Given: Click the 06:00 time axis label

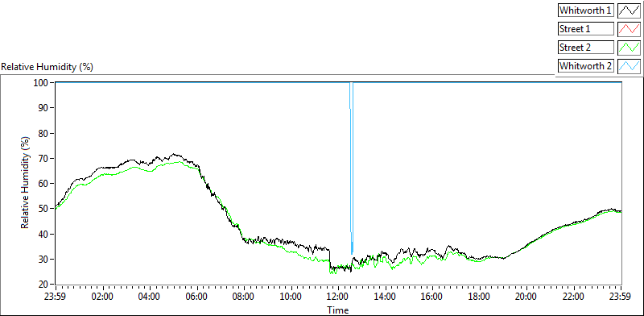Looking at the screenshot, I should point(197,296).
